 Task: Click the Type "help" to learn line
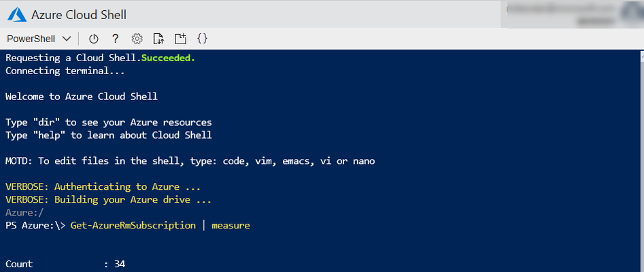(109, 135)
